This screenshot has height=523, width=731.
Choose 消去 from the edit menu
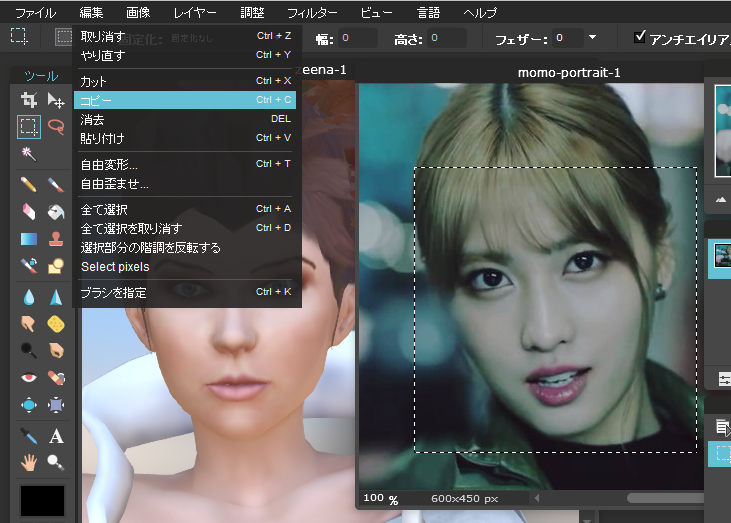185,119
